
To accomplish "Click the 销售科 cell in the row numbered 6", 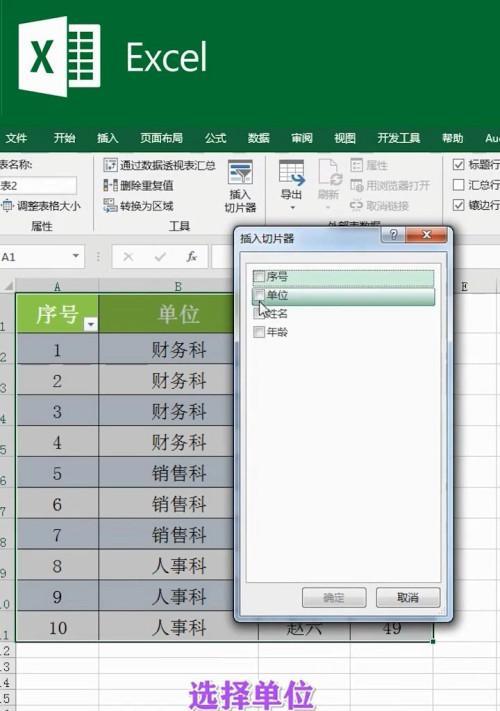I will [166, 473].
